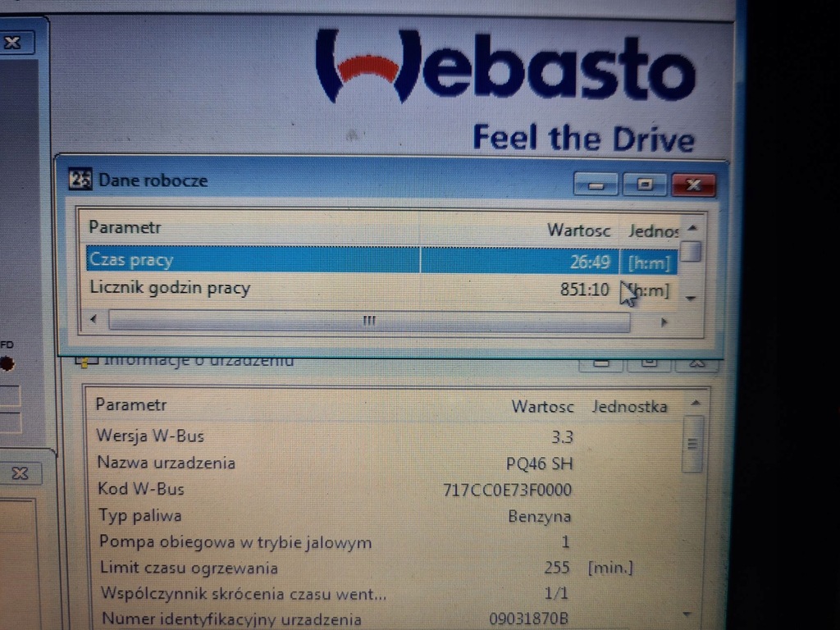Click scroll down arrow in Informacje o urzadzeniu
Image resolution: width=840 pixels, height=630 pixels.
(x=688, y=614)
